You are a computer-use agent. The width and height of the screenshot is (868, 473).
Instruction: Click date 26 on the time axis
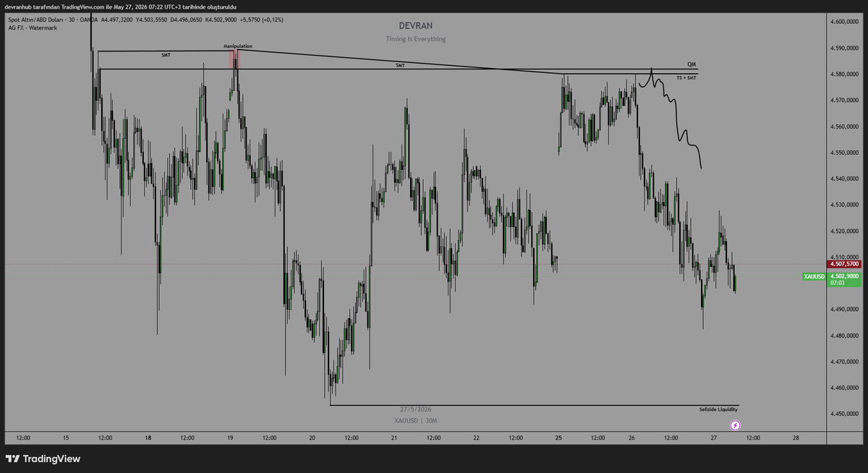click(631, 438)
